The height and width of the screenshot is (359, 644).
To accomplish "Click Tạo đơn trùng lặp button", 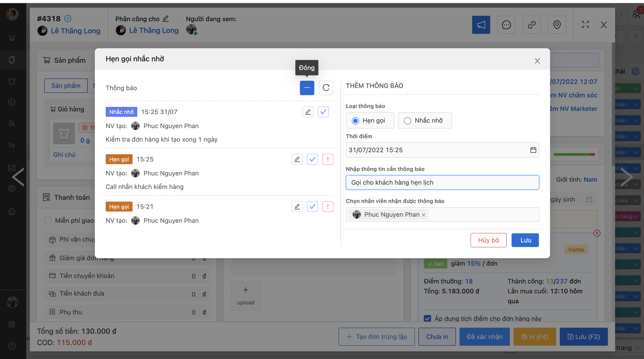I will pos(376,336).
